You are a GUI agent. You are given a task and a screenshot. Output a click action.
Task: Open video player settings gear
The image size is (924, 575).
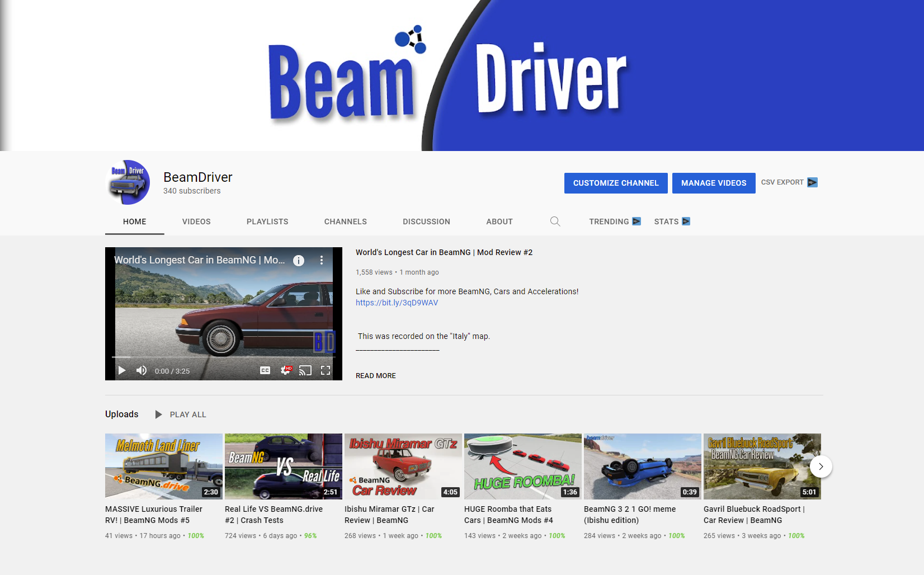(x=286, y=370)
